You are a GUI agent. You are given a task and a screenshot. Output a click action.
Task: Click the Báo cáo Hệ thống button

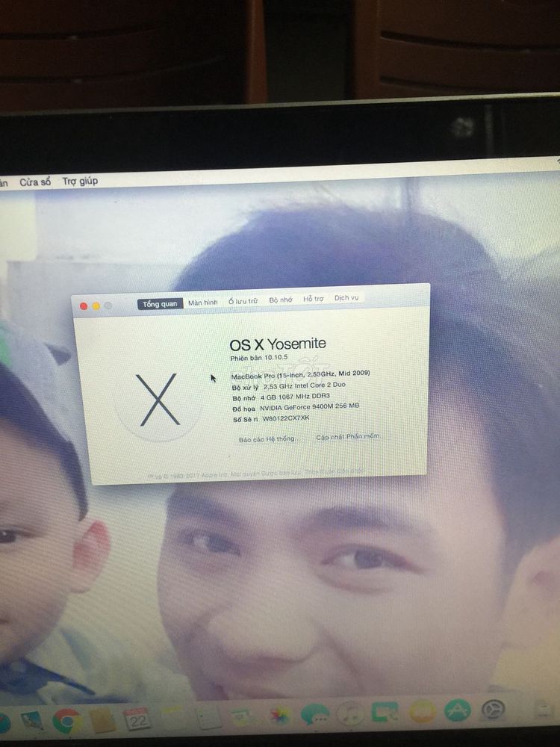267,438
